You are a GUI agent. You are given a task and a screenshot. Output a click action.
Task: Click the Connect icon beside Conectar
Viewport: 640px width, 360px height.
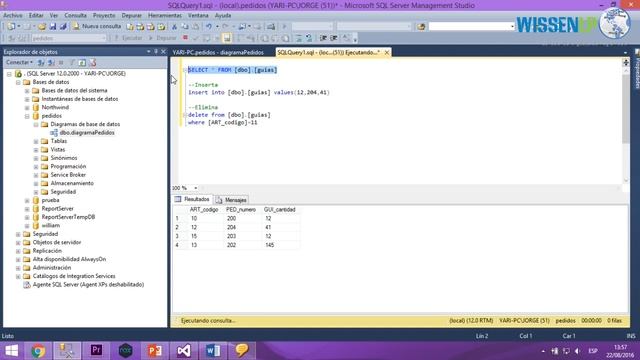(41, 63)
